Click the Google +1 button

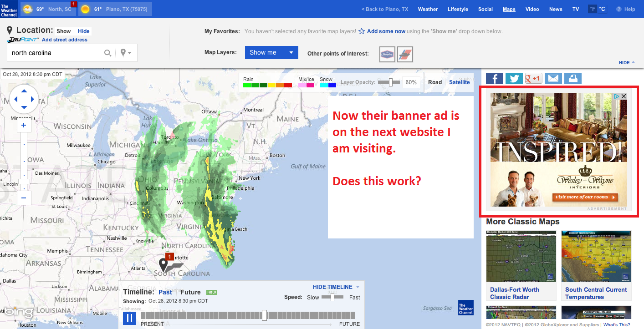point(534,78)
